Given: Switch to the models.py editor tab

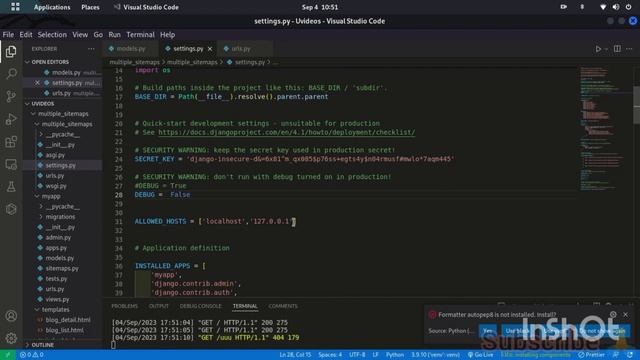Looking at the screenshot, I should (x=131, y=49).
